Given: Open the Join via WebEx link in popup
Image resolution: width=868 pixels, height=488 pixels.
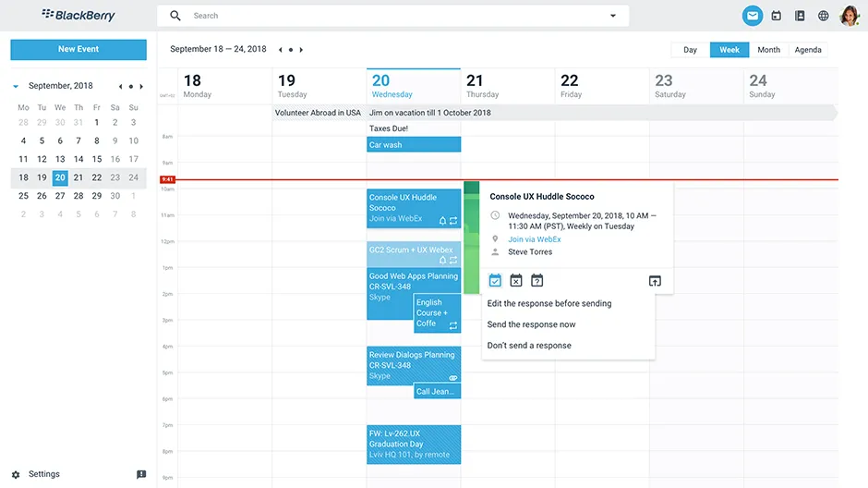Looking at the screenshot, I should point(535,239).
